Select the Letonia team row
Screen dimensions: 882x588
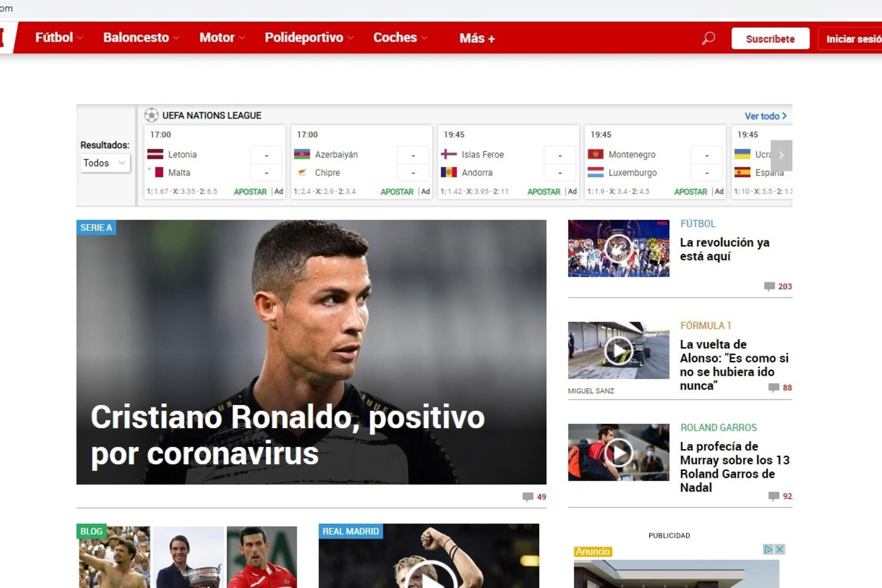point(215,155)
